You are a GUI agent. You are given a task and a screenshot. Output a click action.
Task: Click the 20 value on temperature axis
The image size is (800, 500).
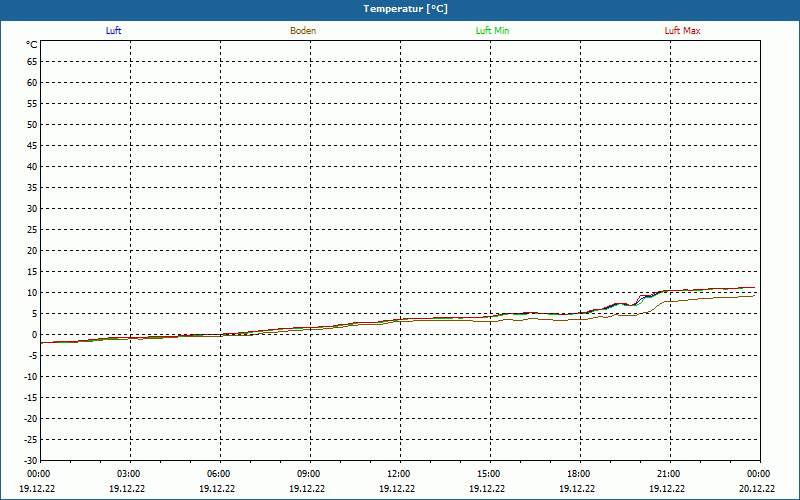[32, 251]
